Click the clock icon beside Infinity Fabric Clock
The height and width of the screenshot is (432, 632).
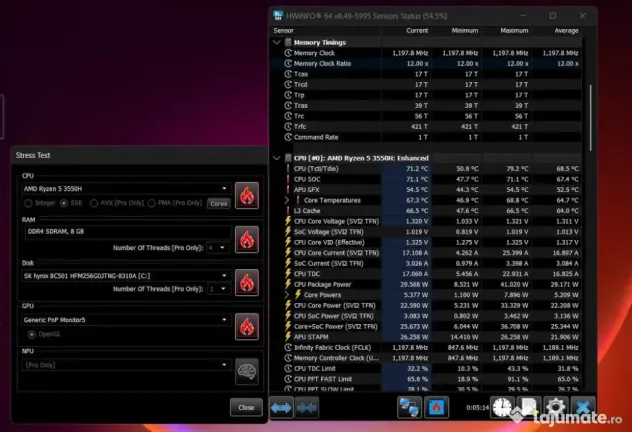click(288, 347)
